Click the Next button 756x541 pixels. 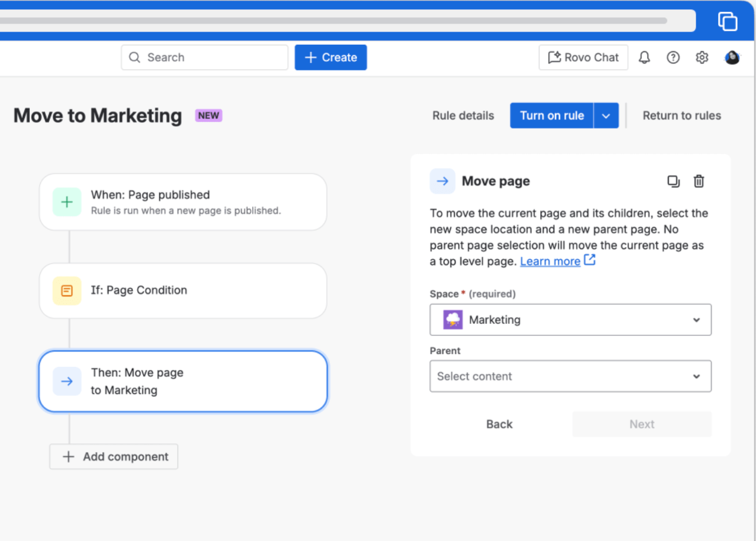point(642,424)
